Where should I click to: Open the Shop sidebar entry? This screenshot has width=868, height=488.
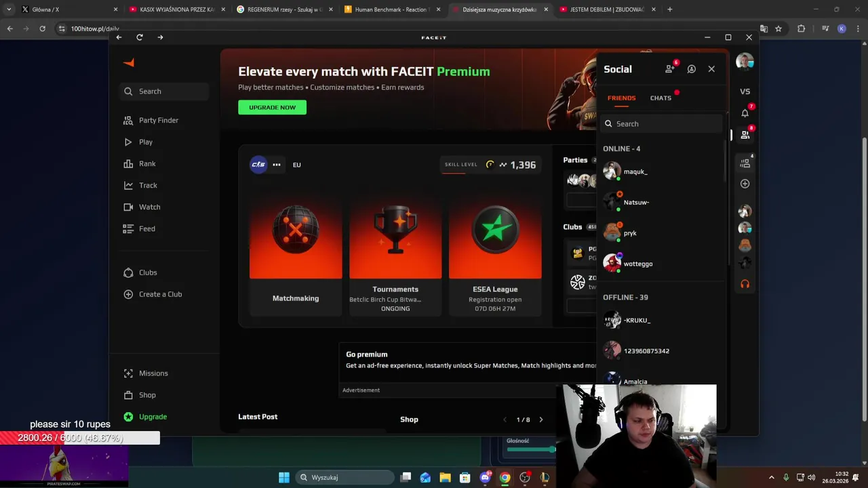140,395
